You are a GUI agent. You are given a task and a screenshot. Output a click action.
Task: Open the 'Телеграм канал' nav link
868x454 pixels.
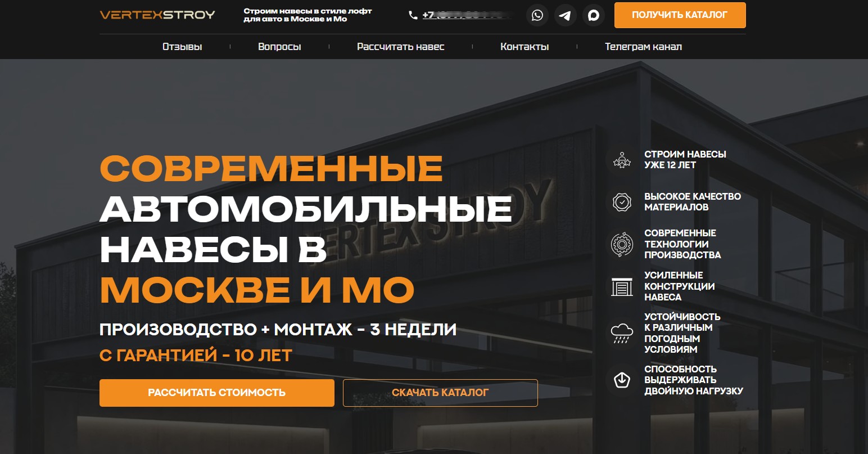[x=643, y=47]
